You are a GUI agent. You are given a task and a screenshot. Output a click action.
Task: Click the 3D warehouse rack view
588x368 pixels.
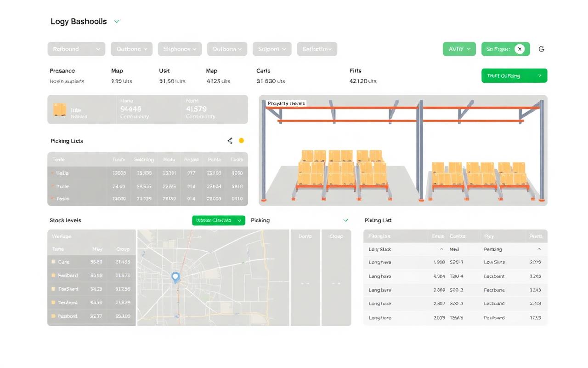403,150
